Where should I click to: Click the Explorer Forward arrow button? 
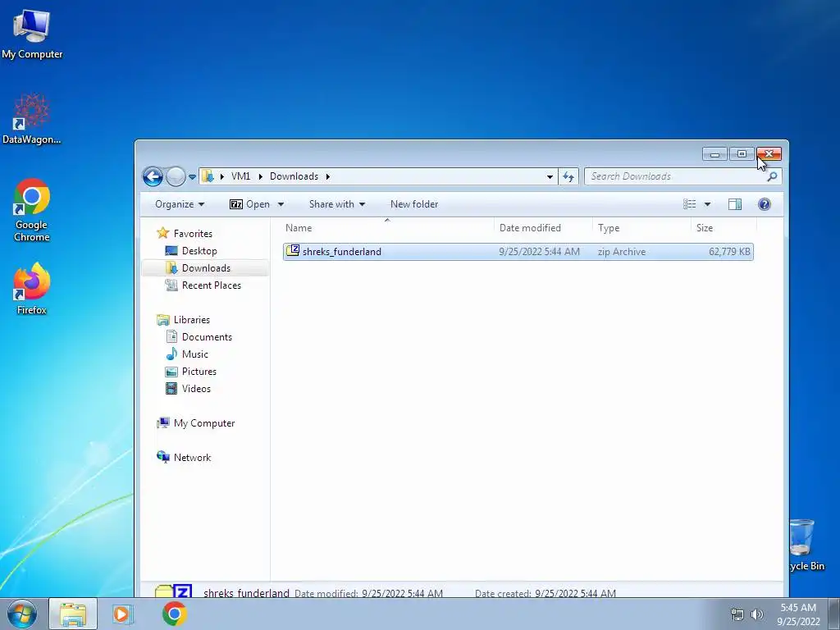176,176
